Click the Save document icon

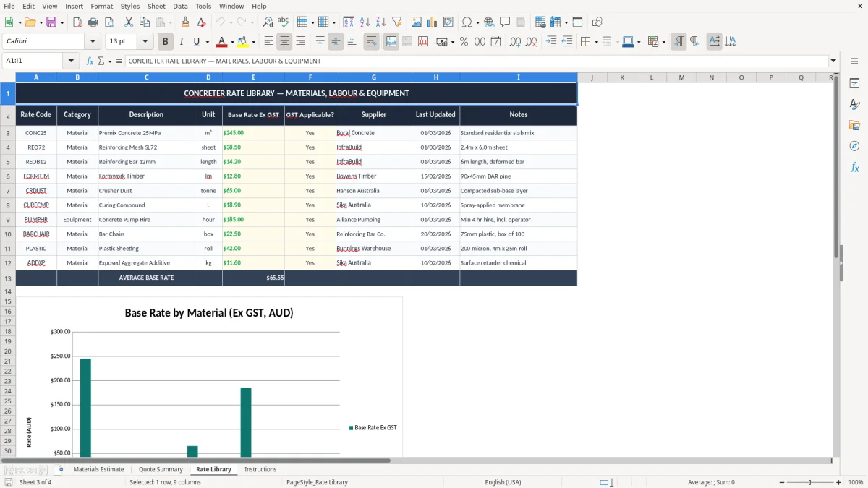point(51,22)
